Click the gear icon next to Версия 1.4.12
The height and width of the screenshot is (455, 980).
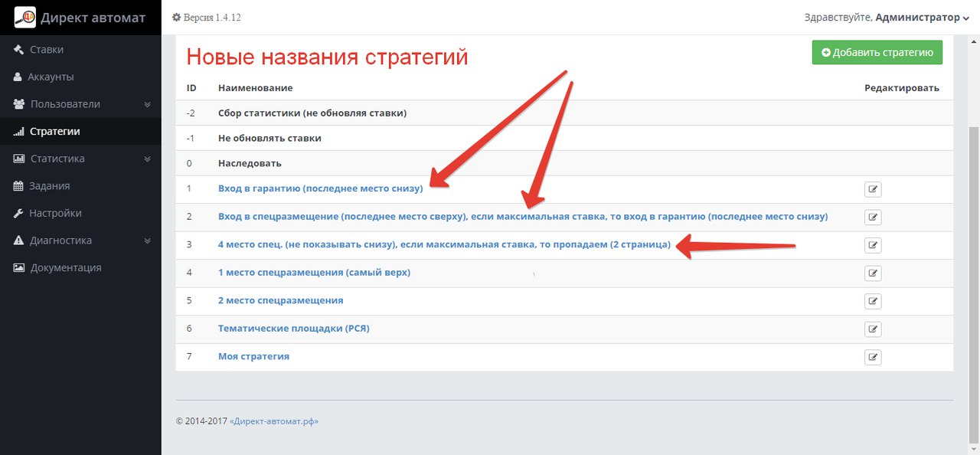(x=176, y=17)
